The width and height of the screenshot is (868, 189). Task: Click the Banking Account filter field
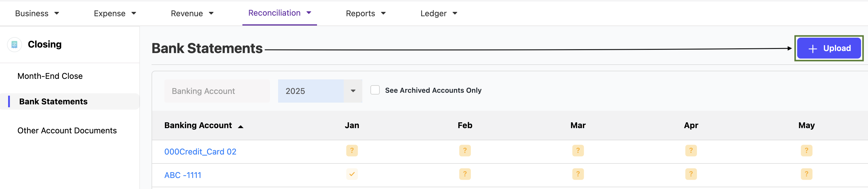[217, 91]
